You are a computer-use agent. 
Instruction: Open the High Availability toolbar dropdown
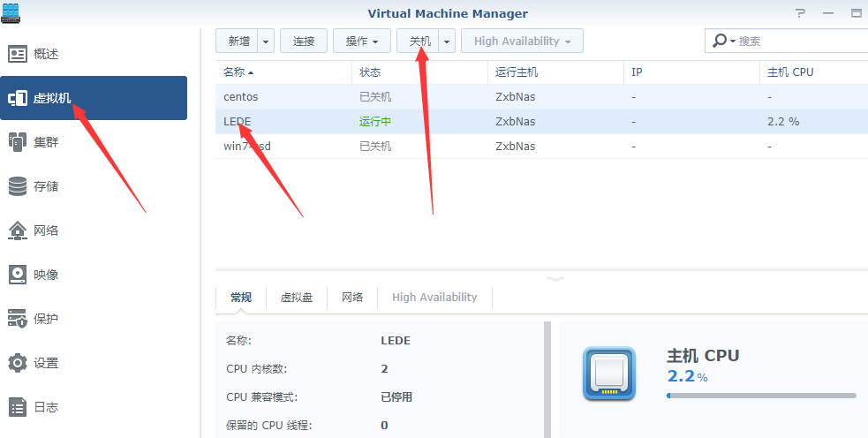click(x=522, y=41)
